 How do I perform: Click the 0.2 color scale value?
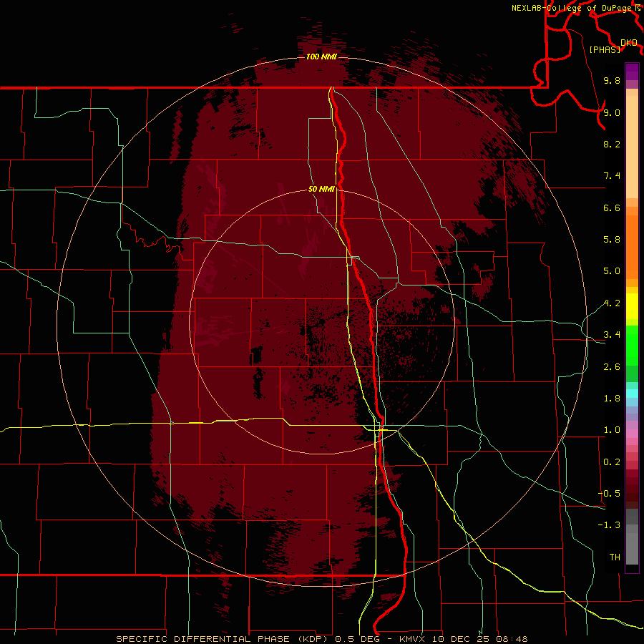click(612, 462)
